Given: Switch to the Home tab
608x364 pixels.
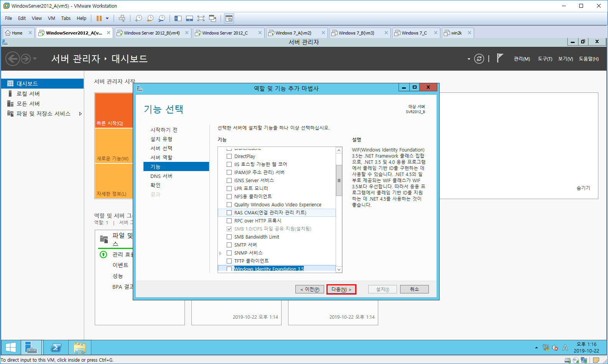Looking at the screenshot, I should pyautogui.click(x=17, y=33).
